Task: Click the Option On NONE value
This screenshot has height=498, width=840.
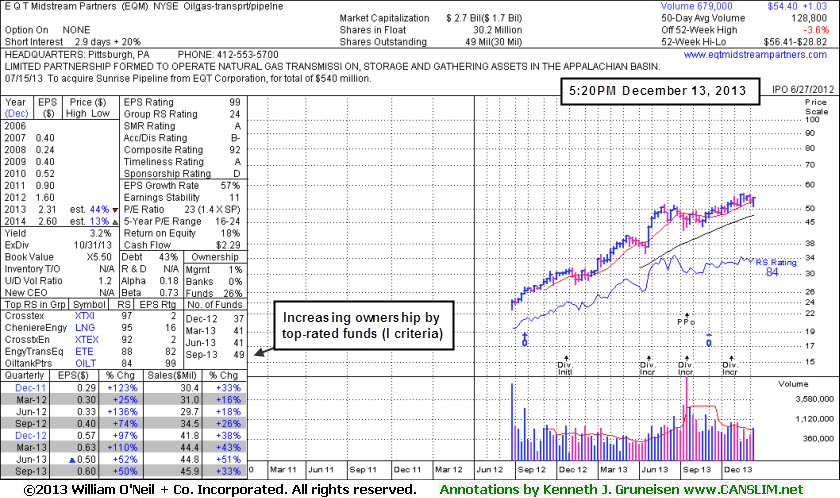Action: [x=76, y=30]
